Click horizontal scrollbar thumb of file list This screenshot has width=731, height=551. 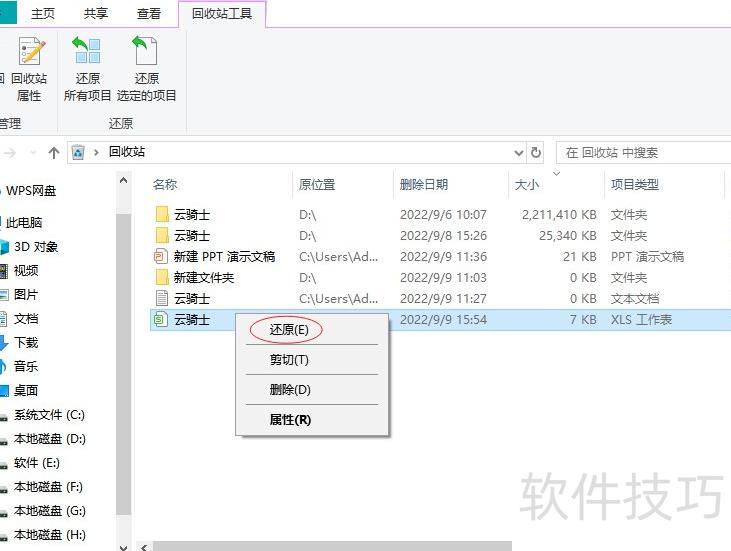[x=332, y=546]
